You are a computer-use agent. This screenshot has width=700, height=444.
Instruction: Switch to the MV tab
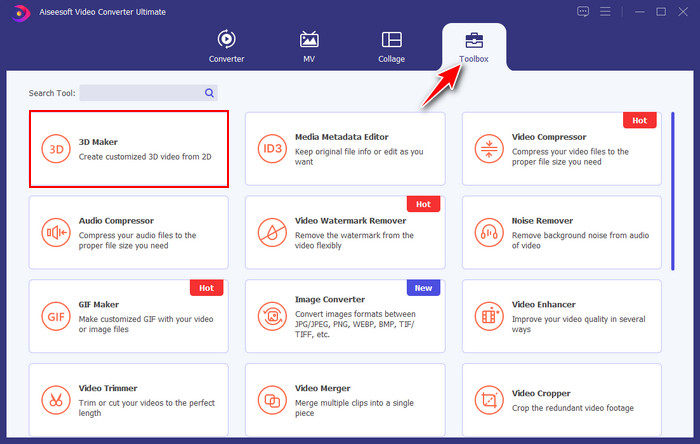309,46
